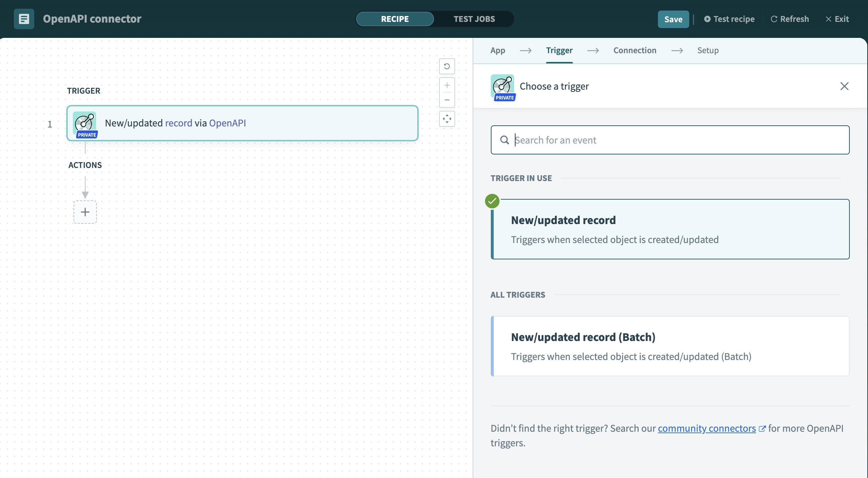This screenshot has height=478, width=868.
Task: Switch to the Trigger tab
Action: (x=559, y=50)
